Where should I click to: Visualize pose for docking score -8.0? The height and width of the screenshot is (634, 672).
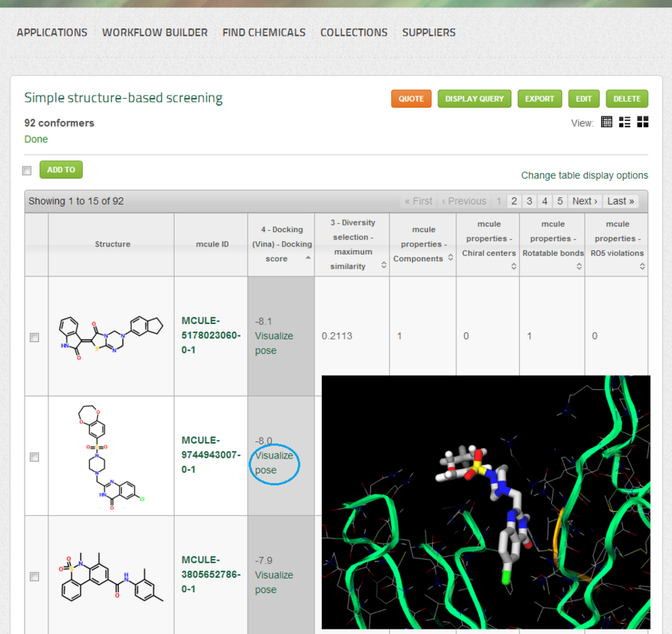pyautogui.click(x=274, y=463)
